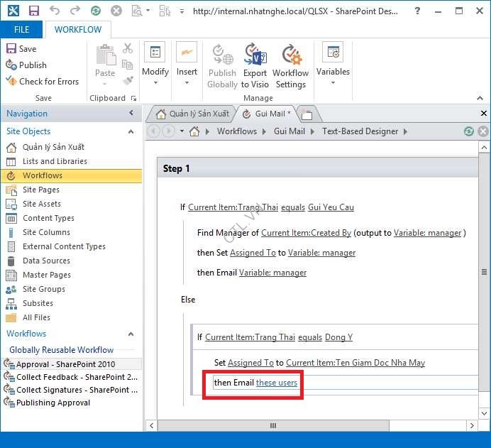Open the FILE tab
Viewport: 491px width, 448px height.
(x=21, y=30)
